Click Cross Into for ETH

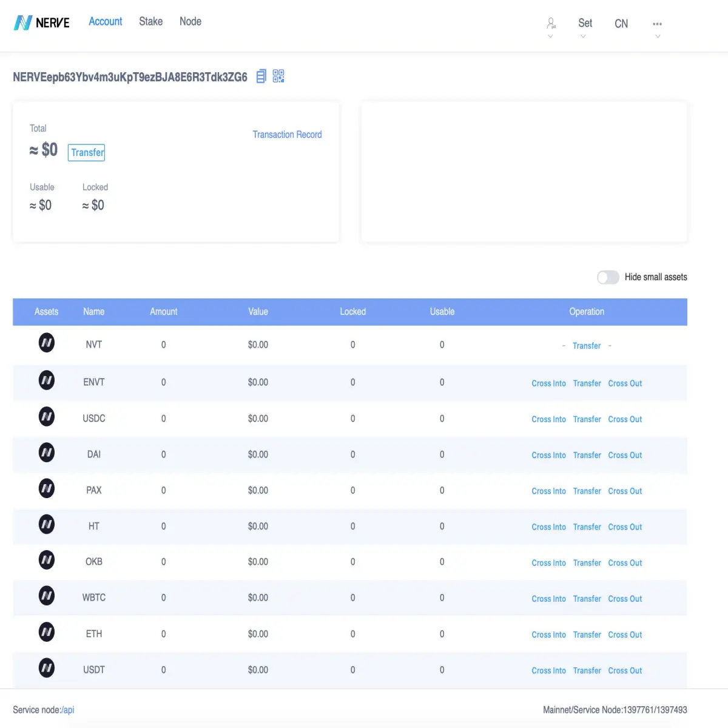click(x=548, y=635)
